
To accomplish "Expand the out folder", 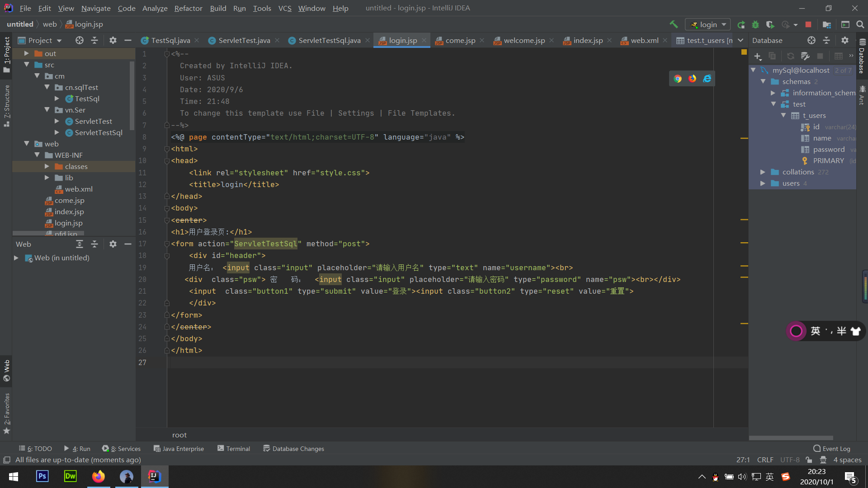I will [x=26, y=53].
